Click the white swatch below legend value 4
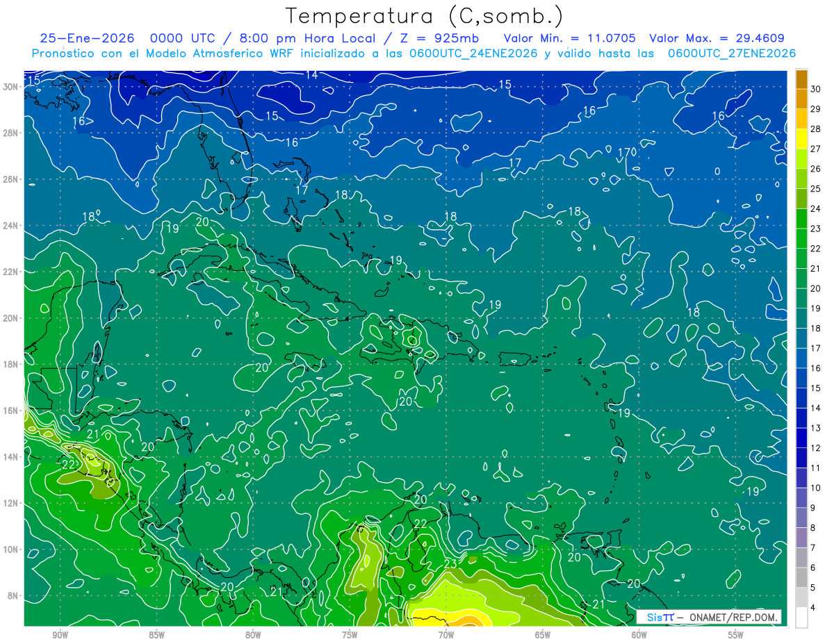This screenshot has height=644, width=834. (801, 618)
